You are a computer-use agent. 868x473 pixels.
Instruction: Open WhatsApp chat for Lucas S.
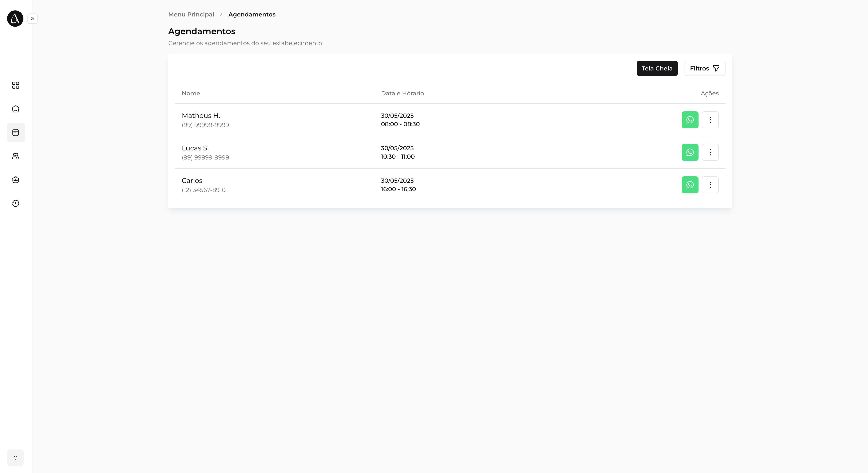click(690, 152)
